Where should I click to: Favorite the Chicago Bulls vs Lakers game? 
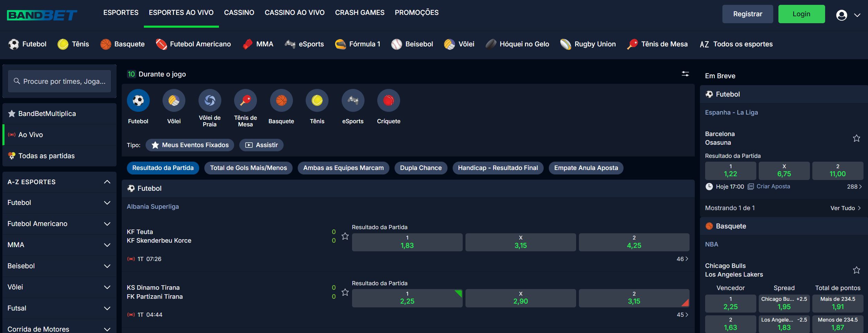856,270
